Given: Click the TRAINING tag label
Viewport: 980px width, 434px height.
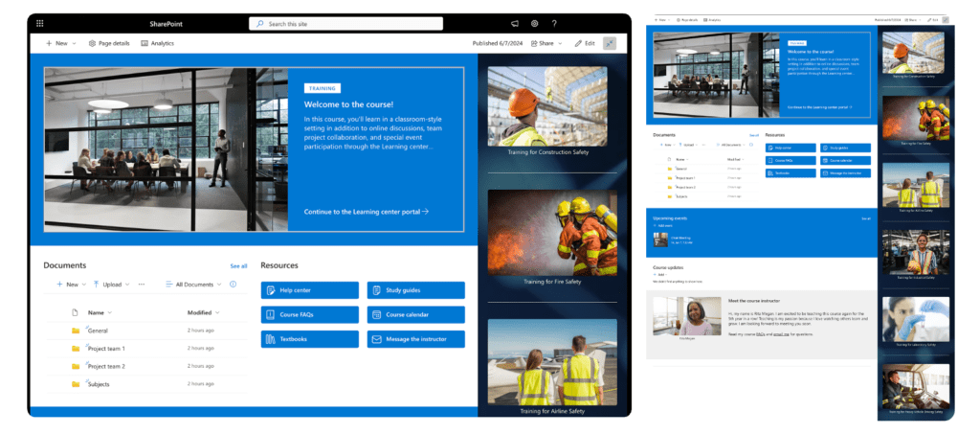Looking at the screenshot, I should click(323, 88).
